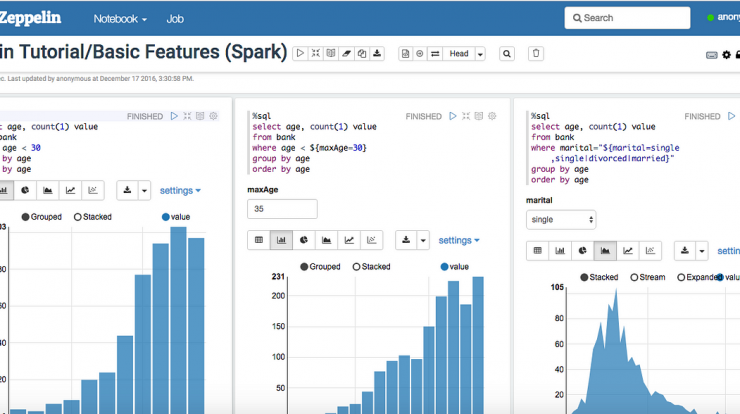Viewport: 740px width, 414px height.
Task: Hide editor icon in the maxAge paragraph header
Action: click(466, 116)
